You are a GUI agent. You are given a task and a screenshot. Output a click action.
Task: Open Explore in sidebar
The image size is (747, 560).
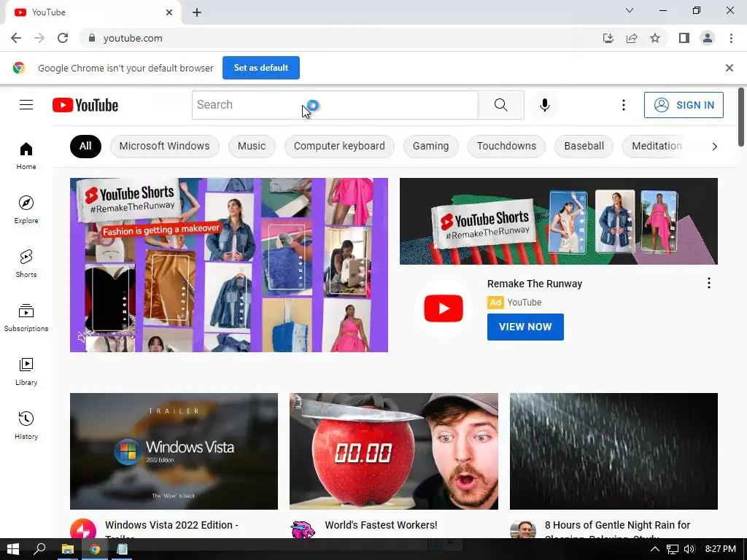click(26, 209)
